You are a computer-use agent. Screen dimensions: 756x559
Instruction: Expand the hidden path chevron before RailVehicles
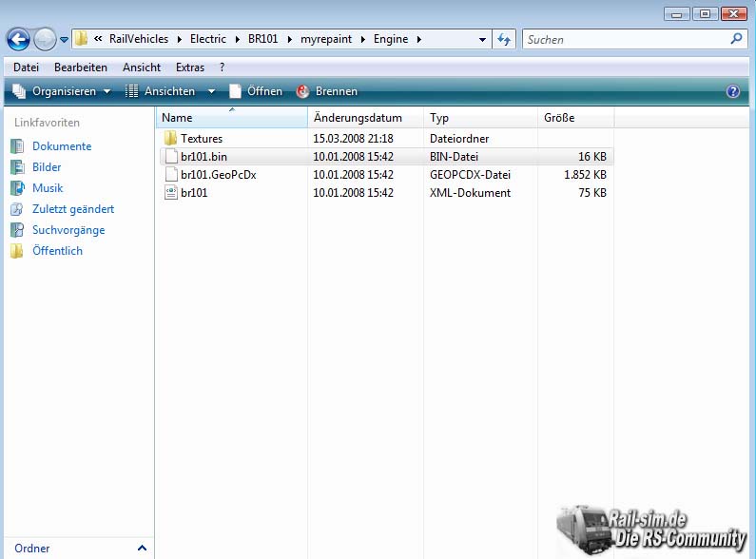tap(98, 39)
